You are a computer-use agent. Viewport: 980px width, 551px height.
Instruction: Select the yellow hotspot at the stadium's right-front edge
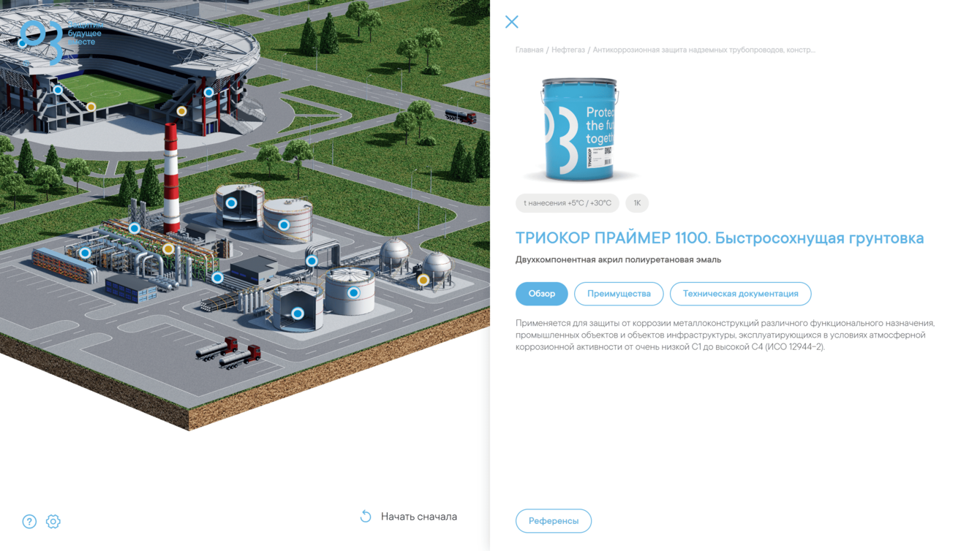(x=181, y=111)
